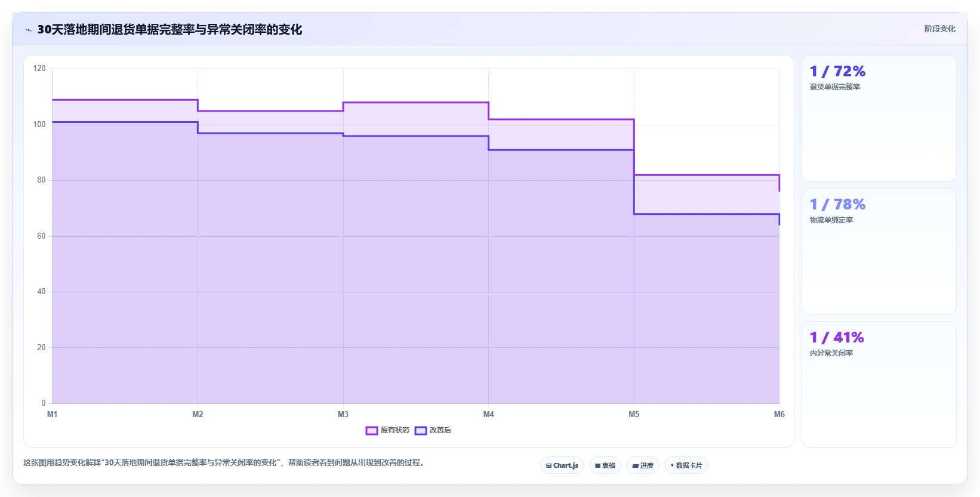Image resolution: width=980 pixels, height=497 pixels.
Task: Click the 1 / 78% value
Action: point(837,205)
